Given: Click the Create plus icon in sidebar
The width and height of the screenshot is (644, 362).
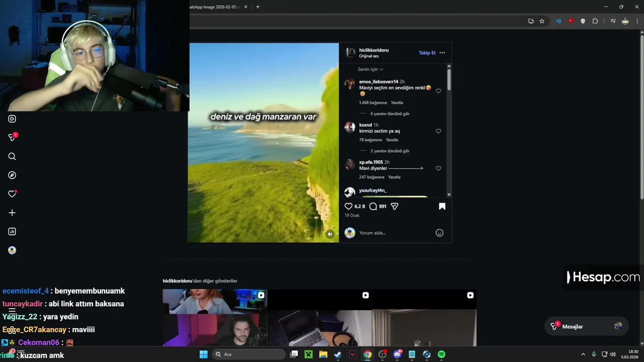Looking at the screenshot, I should tap(12, 213).
